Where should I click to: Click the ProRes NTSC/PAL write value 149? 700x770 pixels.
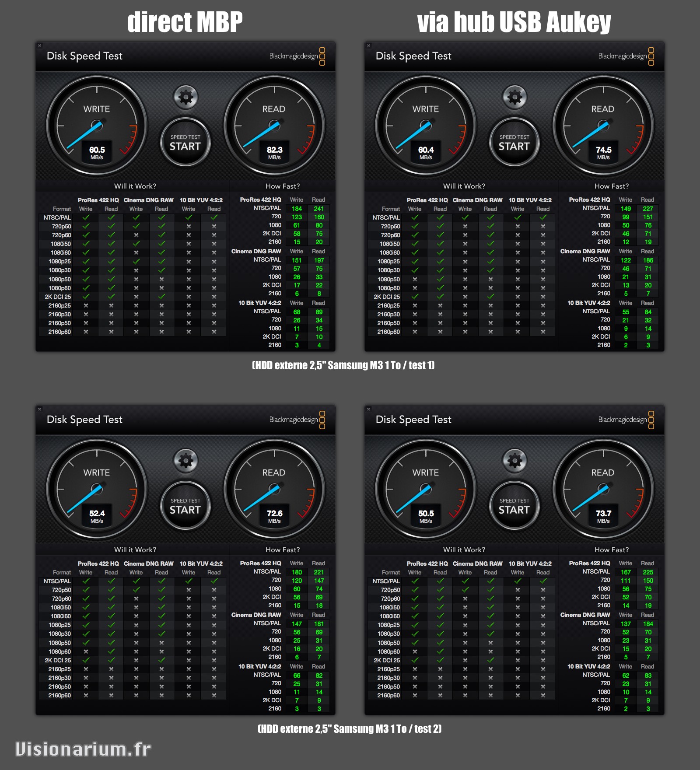coord(626,209)
